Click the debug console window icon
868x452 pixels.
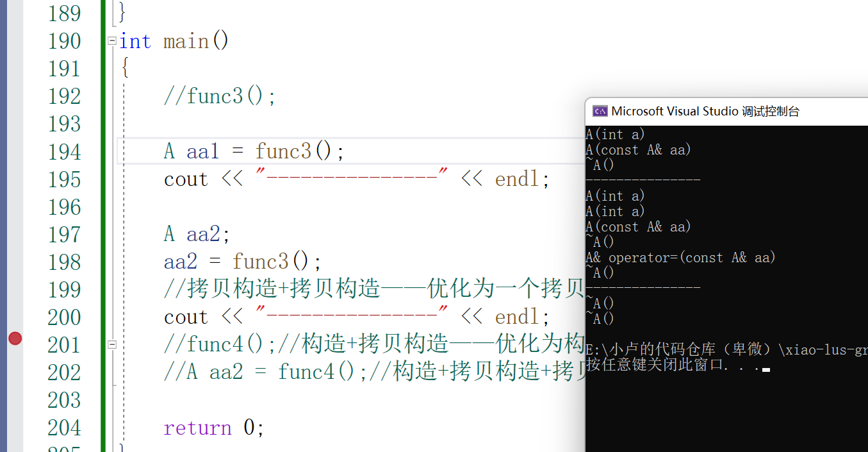(x=600, y=111)
